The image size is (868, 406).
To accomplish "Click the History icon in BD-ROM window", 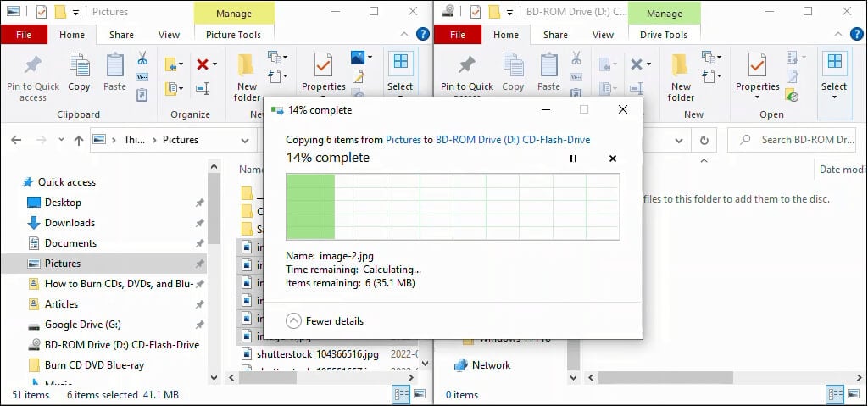I will (792, 95).
